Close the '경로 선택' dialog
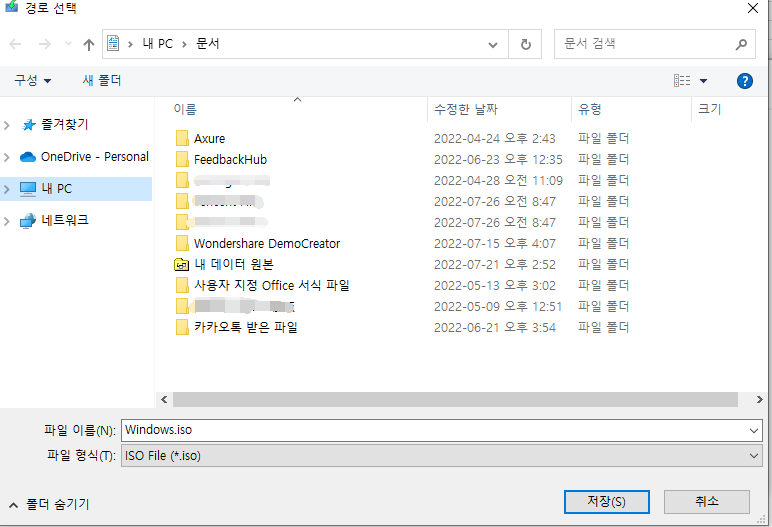 753,8
